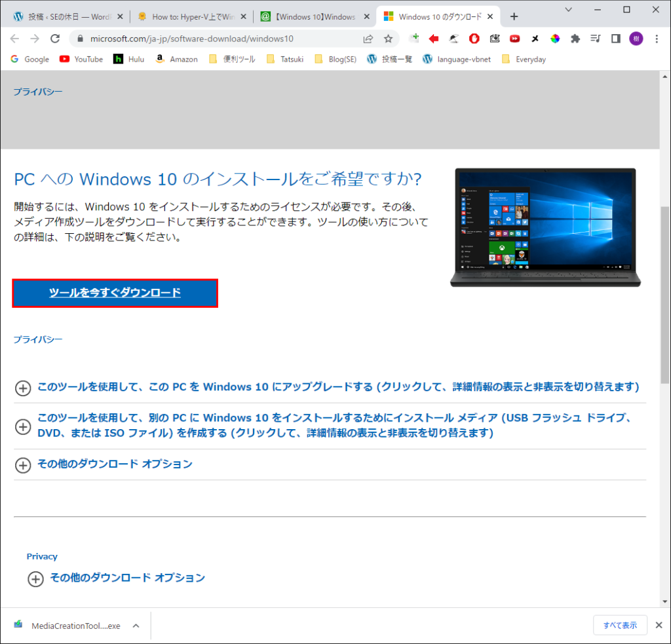This screenshot has width=671, height=644.
Task: Reload the current page
Action: pos(55,39)
